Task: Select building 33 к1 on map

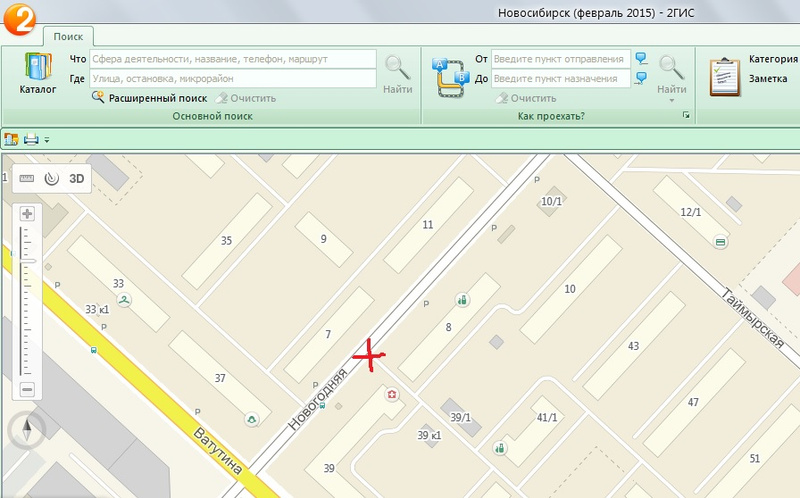Action: [97, 309]
